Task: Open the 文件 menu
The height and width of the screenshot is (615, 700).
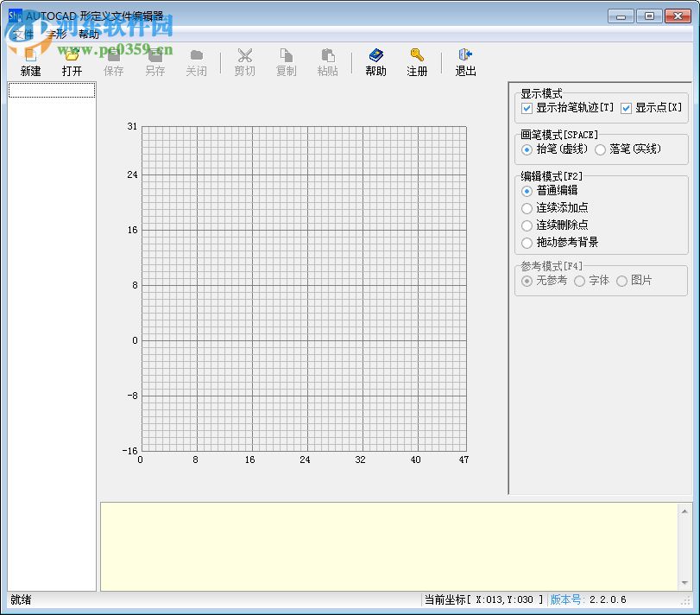Action: click(x=23, y=34)
